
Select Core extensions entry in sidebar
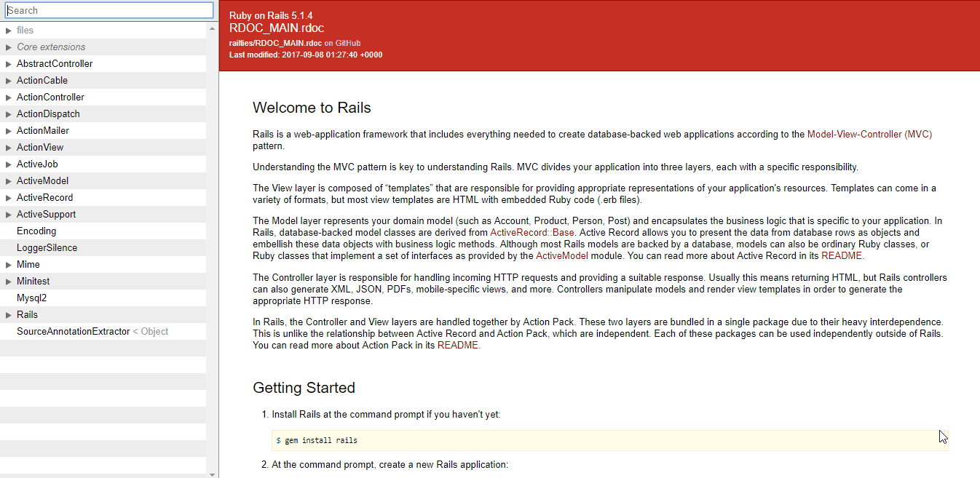click(x=51, y=47)
